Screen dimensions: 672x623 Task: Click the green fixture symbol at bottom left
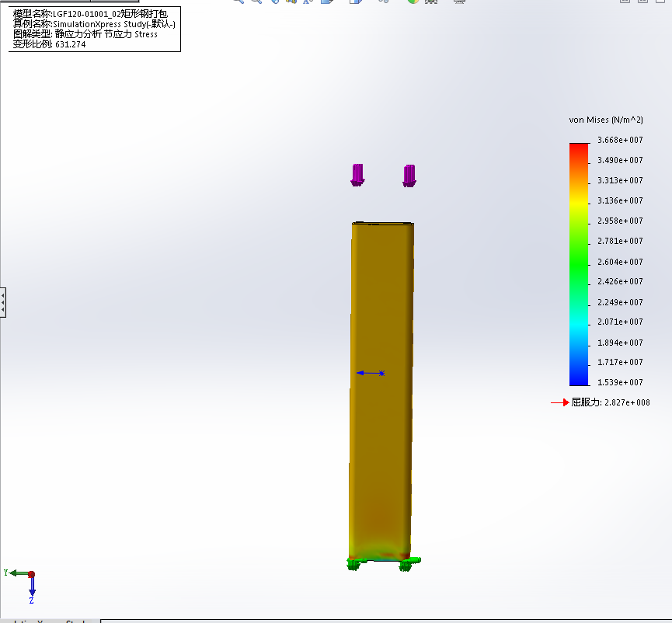[x=356, y=563]
